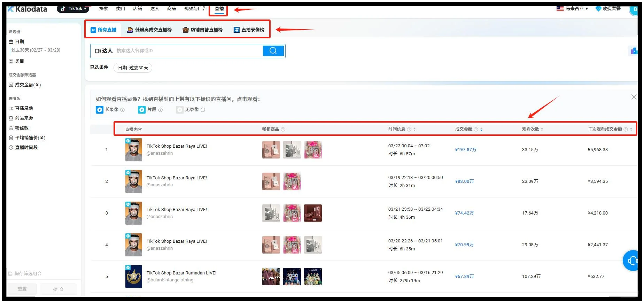Open row 5 bulanbintangclothing cover thumbnail
Screen dimensions: 644x303
tap(134, 277)
